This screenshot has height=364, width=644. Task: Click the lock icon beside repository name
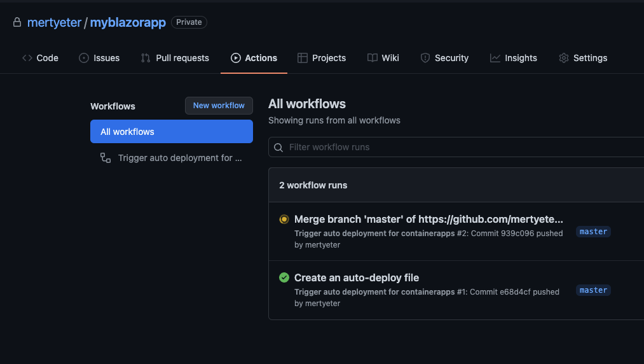pyautogui.click(x=17, y=22)
